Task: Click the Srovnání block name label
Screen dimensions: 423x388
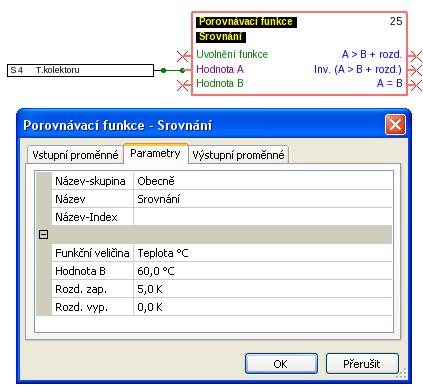Action: 221,37
